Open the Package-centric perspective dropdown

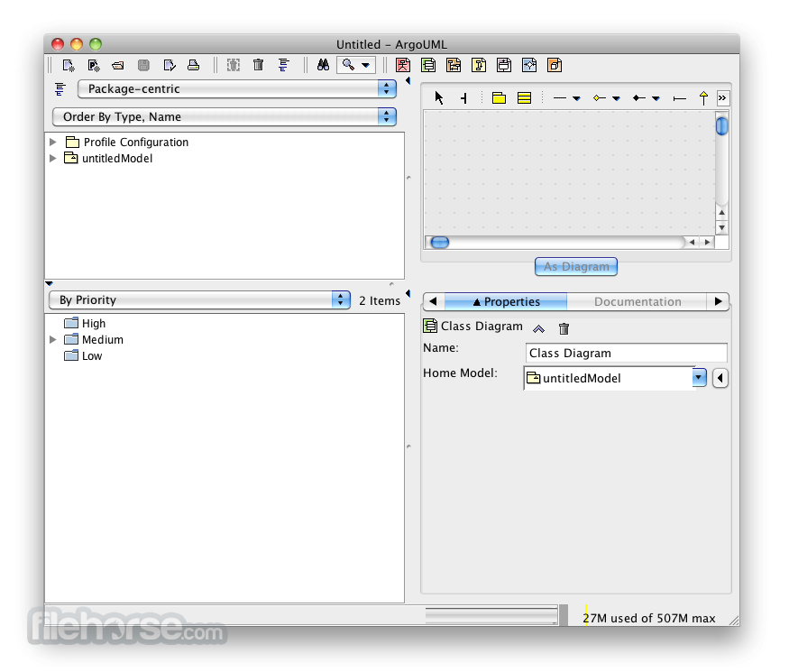coord(237,89)
